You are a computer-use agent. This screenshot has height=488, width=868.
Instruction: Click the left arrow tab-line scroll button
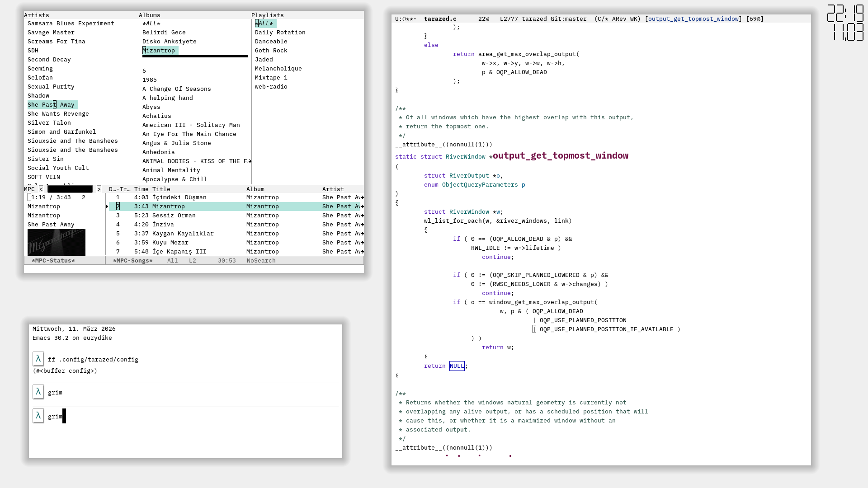click(41, 189)
